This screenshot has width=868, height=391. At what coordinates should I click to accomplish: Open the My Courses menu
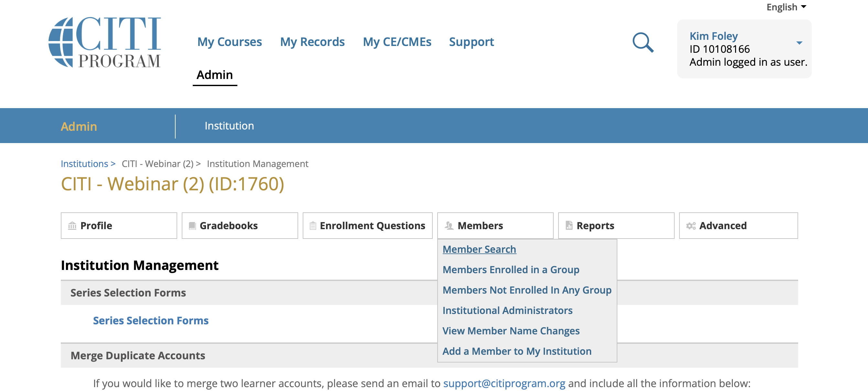[230, 42]
